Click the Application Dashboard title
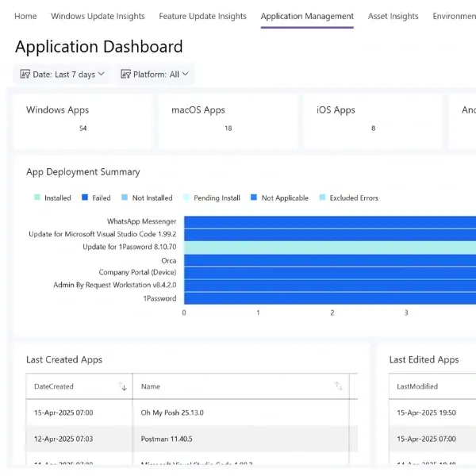Screen dimensions: 476x476 (99, 47)
